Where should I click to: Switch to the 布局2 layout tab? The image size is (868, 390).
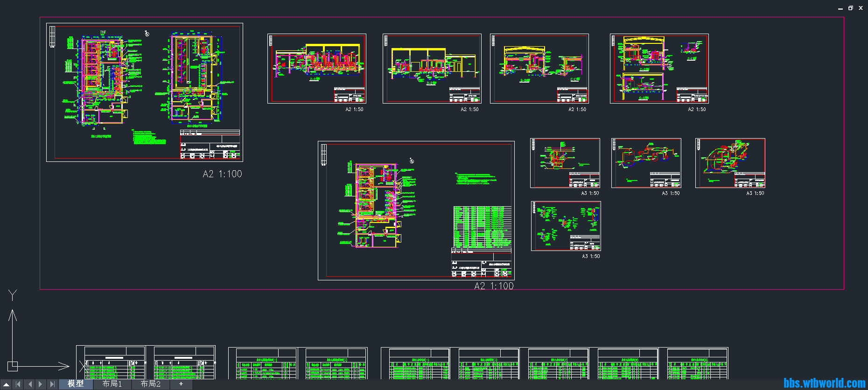[150, 384]
